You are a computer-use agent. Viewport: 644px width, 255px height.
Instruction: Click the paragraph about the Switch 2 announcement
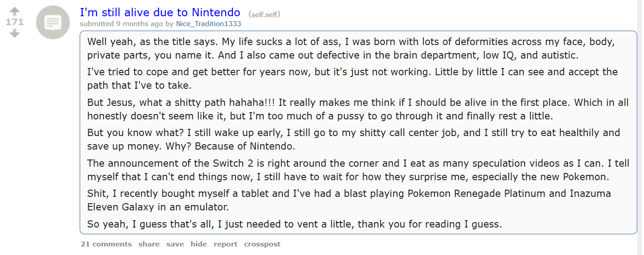(x=358, y=169)
